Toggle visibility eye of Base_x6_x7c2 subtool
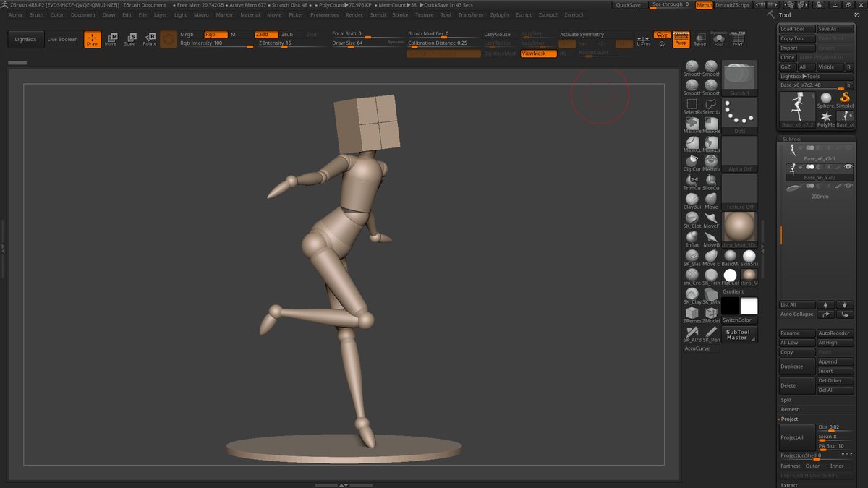 [x=848, y=168]
